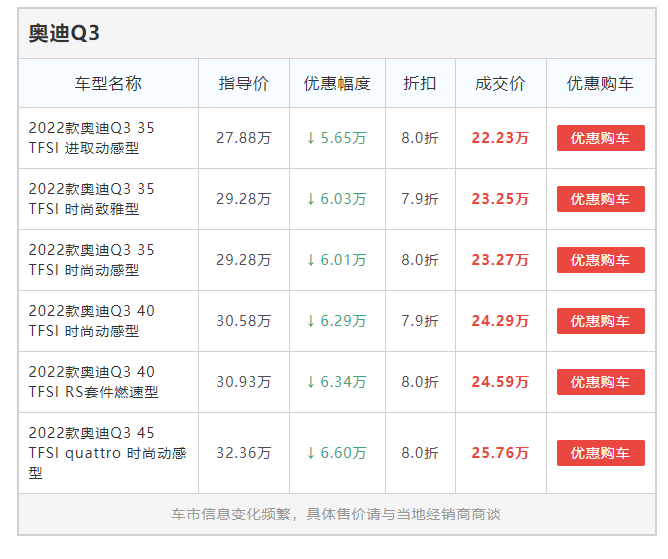Click the 指导价 column header
This screenshot has height=559, width=668.
[244, 84]
